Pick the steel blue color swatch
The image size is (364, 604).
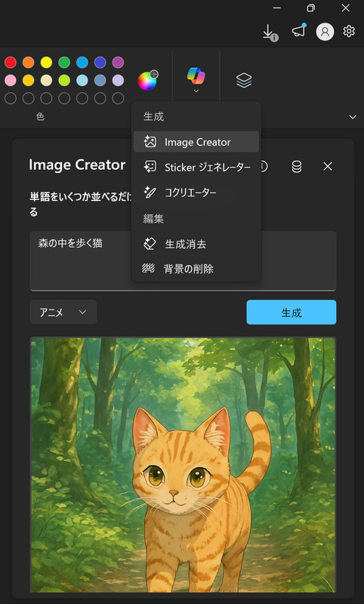point(100,80)
